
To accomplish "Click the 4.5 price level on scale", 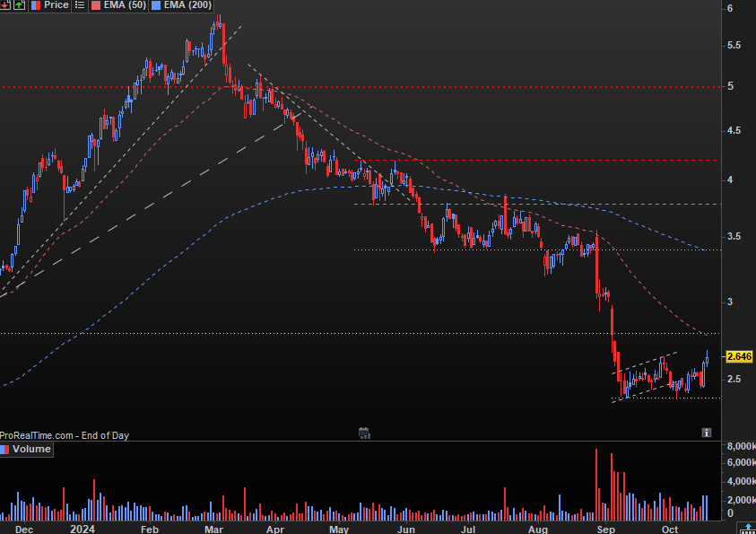I will (734, 131).
